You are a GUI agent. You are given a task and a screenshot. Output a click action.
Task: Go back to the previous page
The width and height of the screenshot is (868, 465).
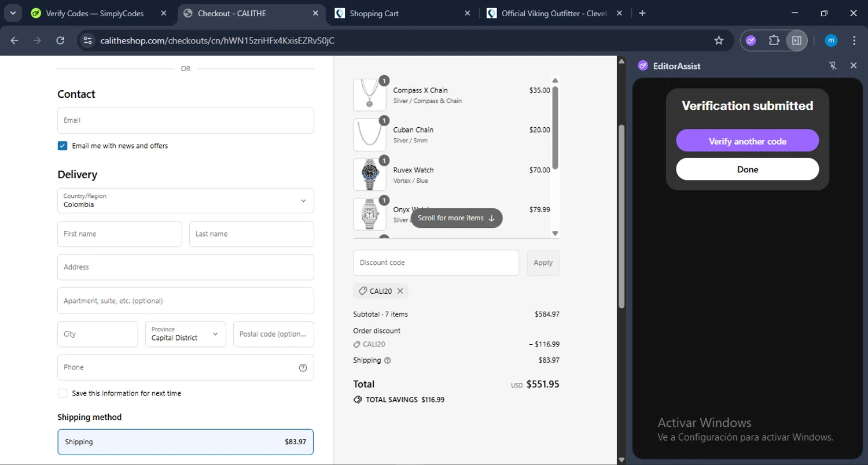(14, 40)
